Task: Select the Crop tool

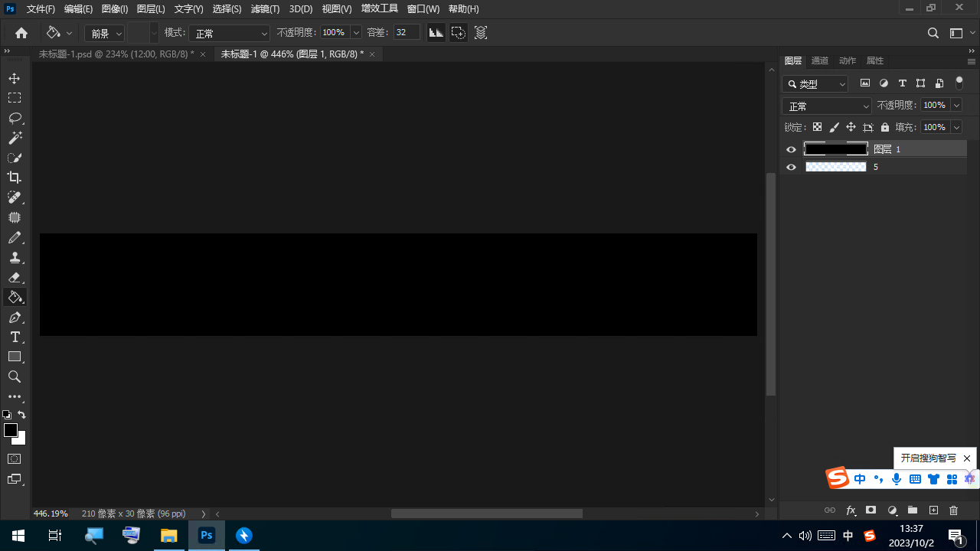Action: (x=15, y=178)
